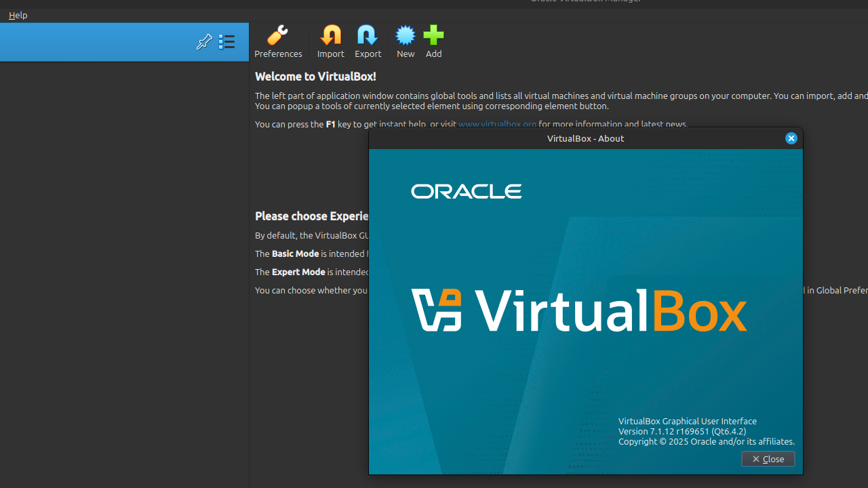
Task: Click the 'Welcome to VirtualBox!' heading
Action: click(x=315, y=77)
